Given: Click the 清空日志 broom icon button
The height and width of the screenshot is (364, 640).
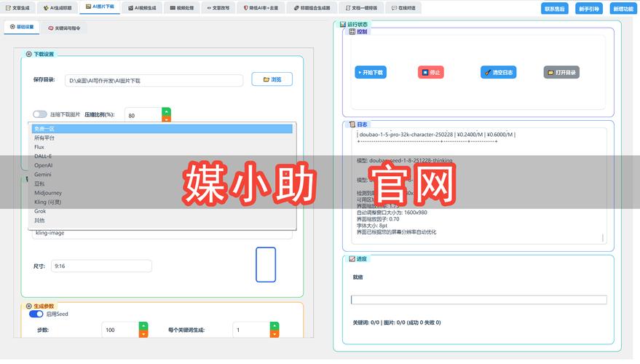Looking at the screenshot, I should [x=498, y=73].
